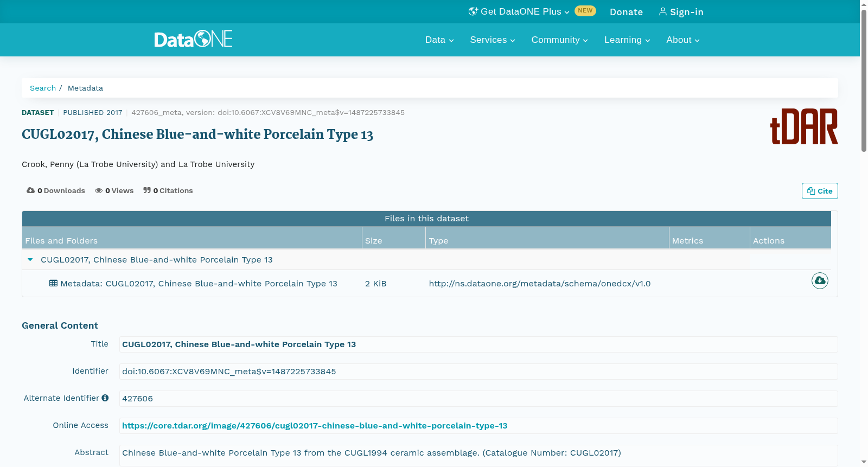Viewport: 868px width, 467px height.
Task: Click the General Content heading
Action: 60,325
